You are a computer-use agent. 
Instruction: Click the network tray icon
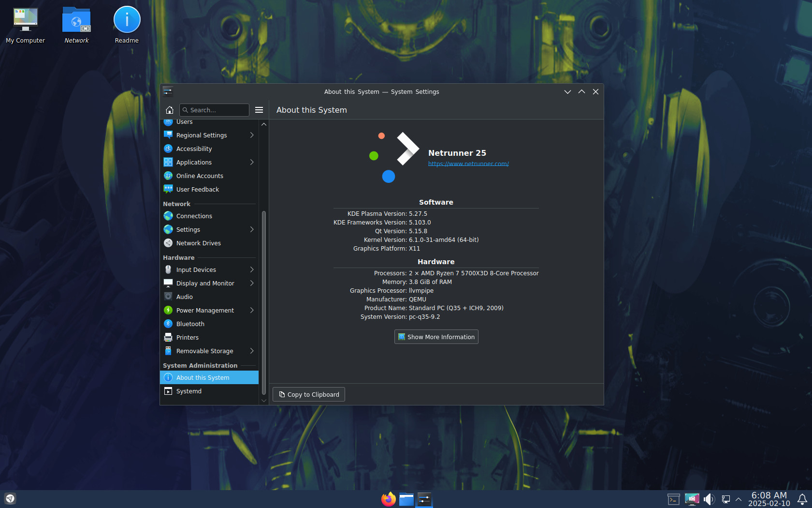coord(725,499)
